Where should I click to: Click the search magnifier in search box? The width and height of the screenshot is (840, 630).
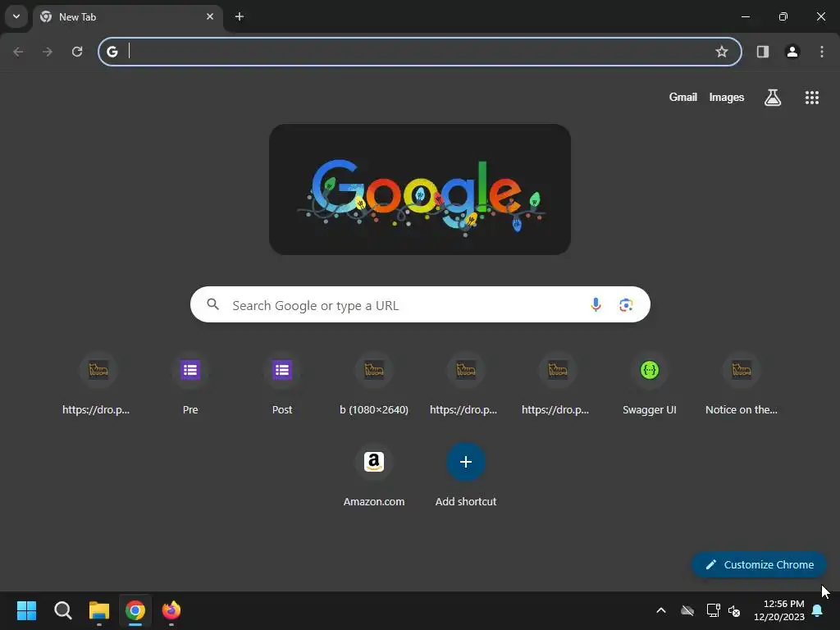tap(212, 304)
